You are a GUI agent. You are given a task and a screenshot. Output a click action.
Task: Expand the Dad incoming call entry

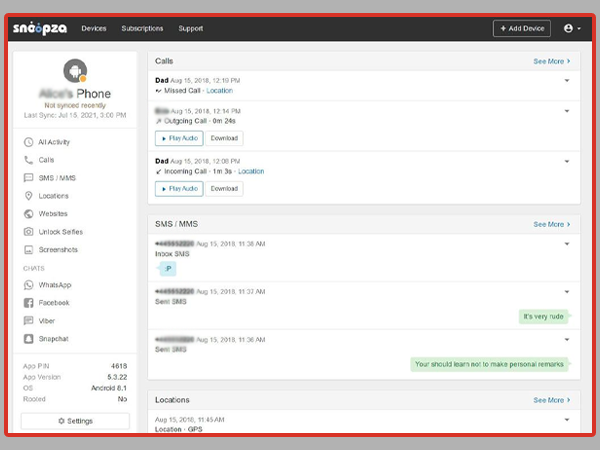[567, 161]
